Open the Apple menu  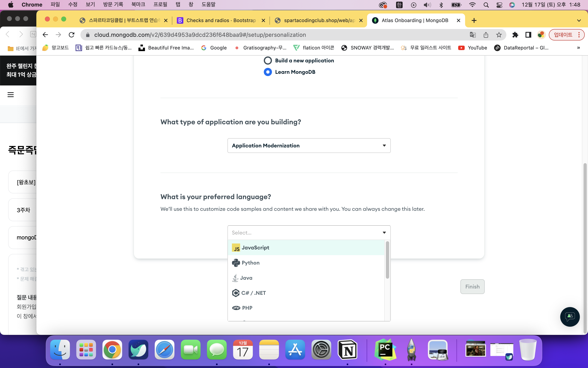point(11,5)
